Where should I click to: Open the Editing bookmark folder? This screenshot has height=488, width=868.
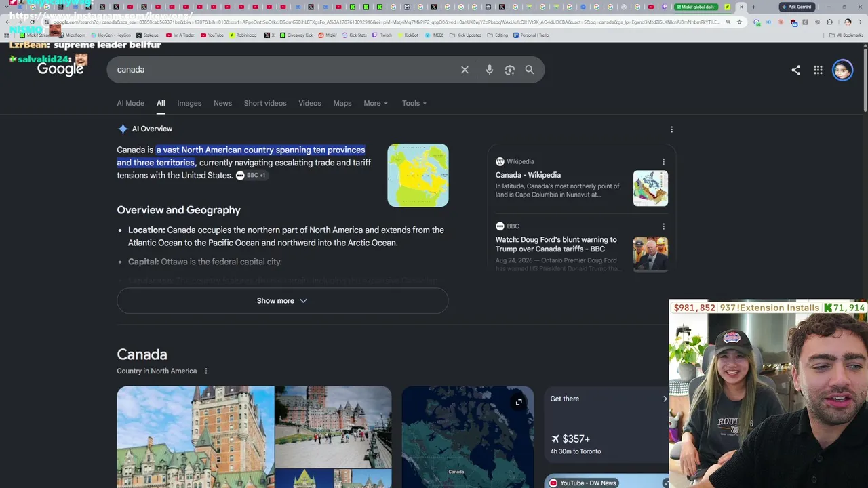coord(498,35)
